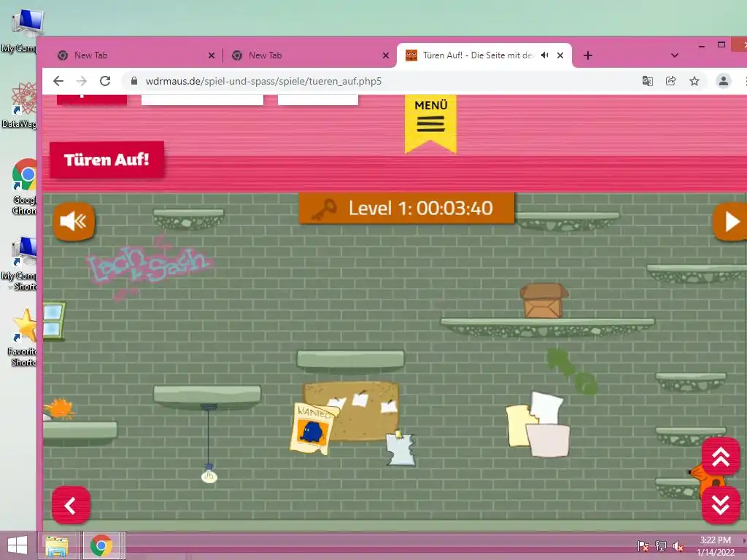Viewport: 747px width, 560px height.
Task: Close the second New Tab
Action: tap(386, 55)
